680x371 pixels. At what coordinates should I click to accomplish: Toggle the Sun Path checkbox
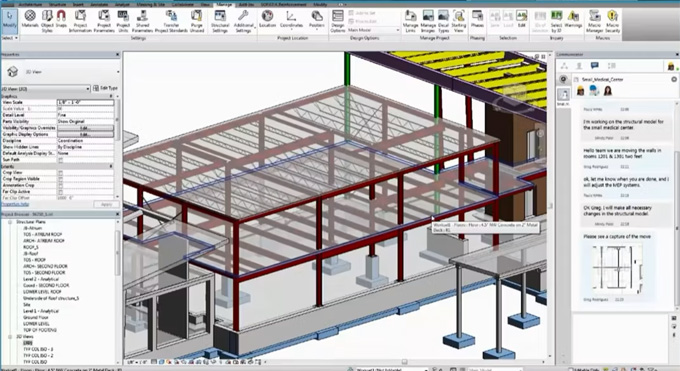61,160
